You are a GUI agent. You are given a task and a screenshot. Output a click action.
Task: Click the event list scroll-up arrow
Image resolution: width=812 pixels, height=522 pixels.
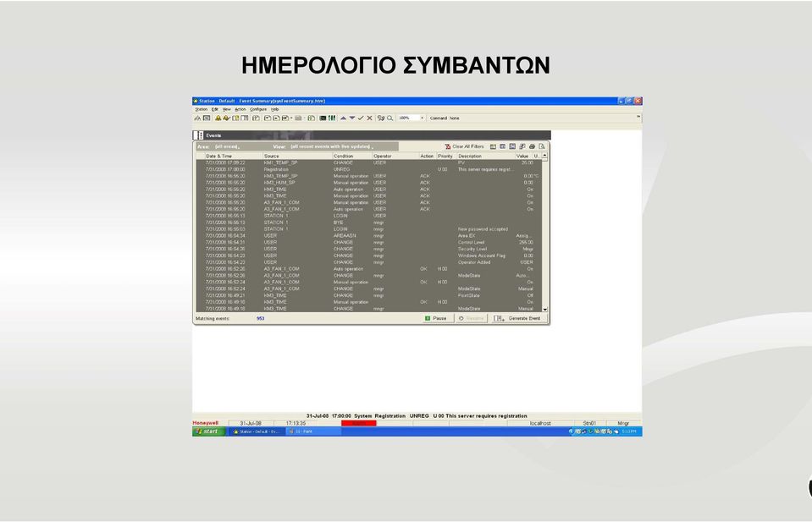click(544, 155)
